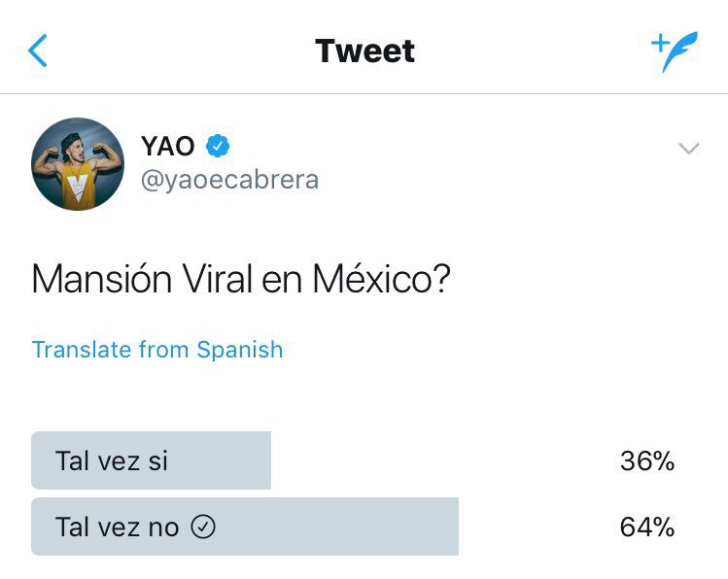Click Translate from Spanish link
Viewport: 728px width, 579px height.
point(157,350)
